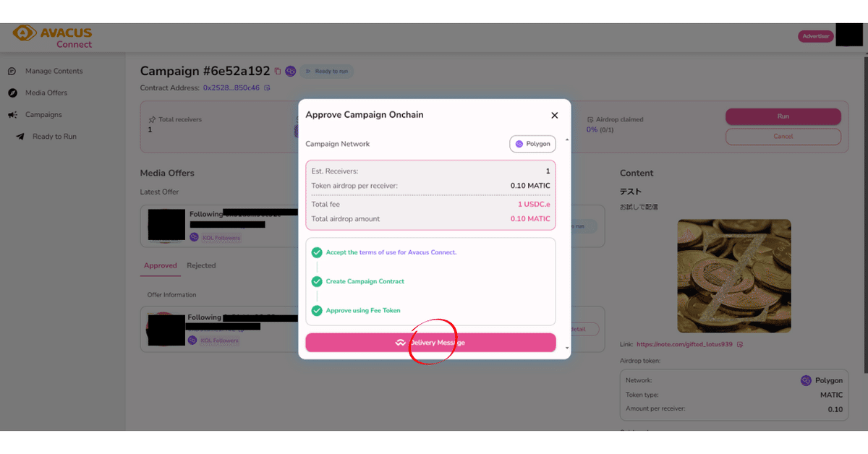
Task: Click the Polygon icon beside the campaign title
Action: click(x=290, y=72)
